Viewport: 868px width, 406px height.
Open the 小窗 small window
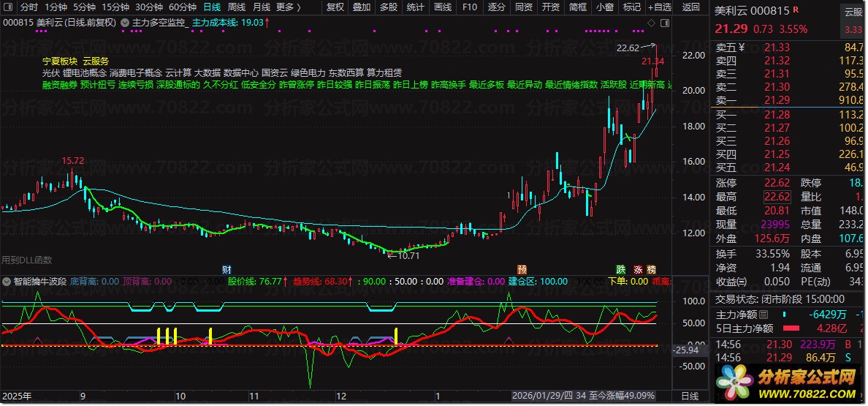pyautogui.click(x=604, y=7)
